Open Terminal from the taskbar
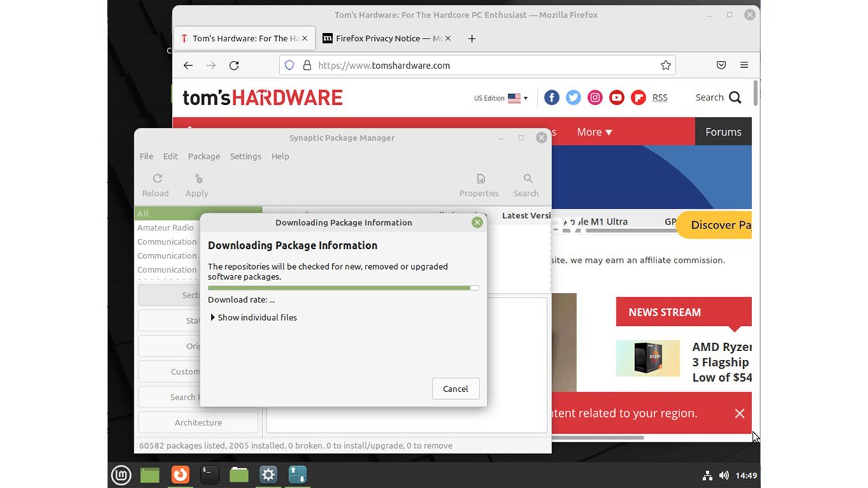868x488 pixels. (x=210, y=474)
